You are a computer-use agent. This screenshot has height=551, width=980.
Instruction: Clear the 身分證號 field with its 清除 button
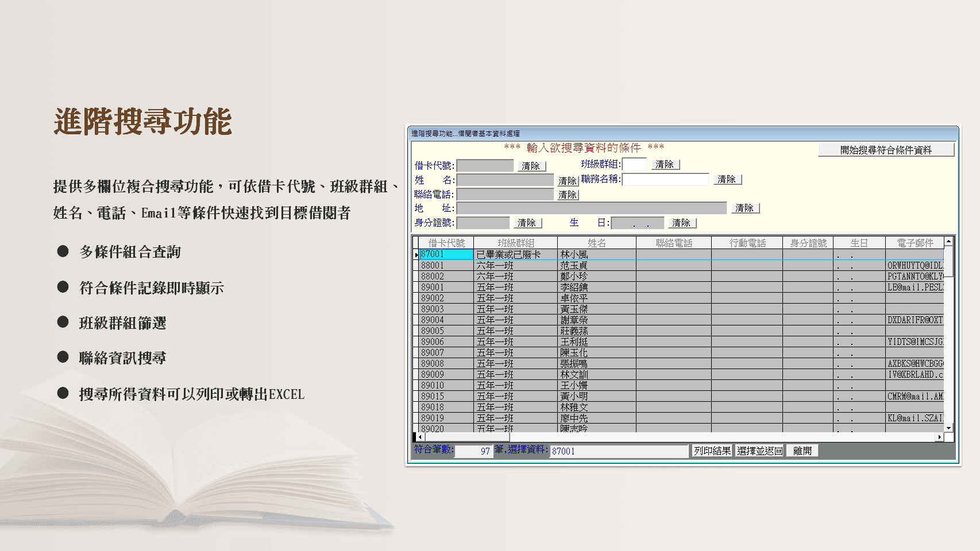pos(527,222)
